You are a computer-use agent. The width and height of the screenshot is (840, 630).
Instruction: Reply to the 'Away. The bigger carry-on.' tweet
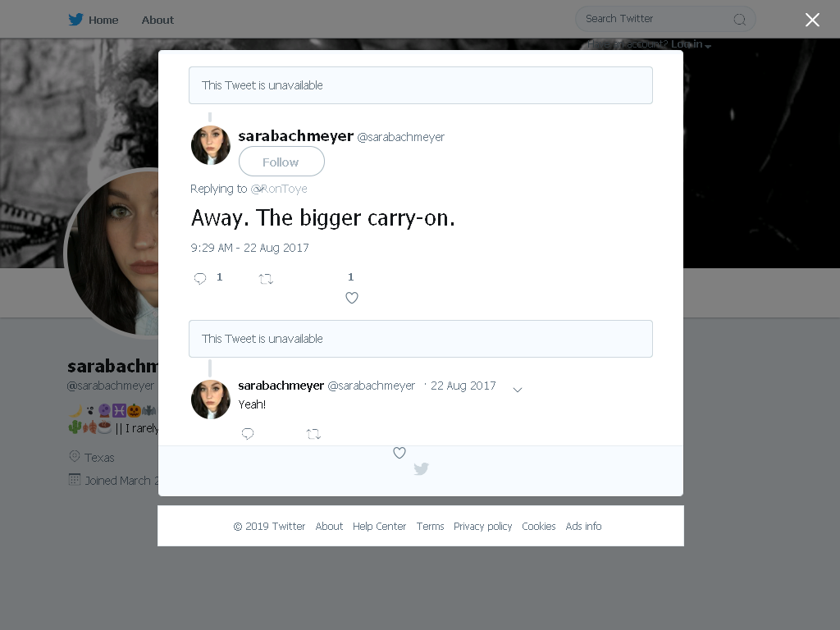click(200, 278)
